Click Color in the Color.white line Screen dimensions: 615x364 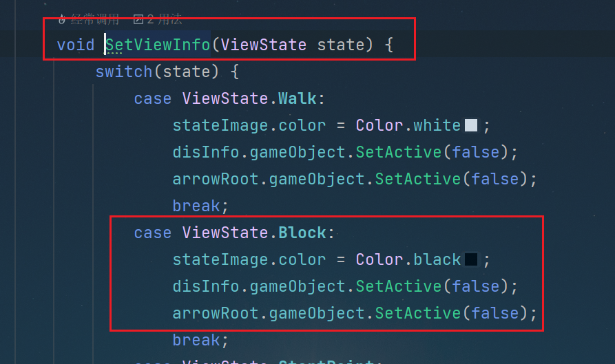coord(379,125)
